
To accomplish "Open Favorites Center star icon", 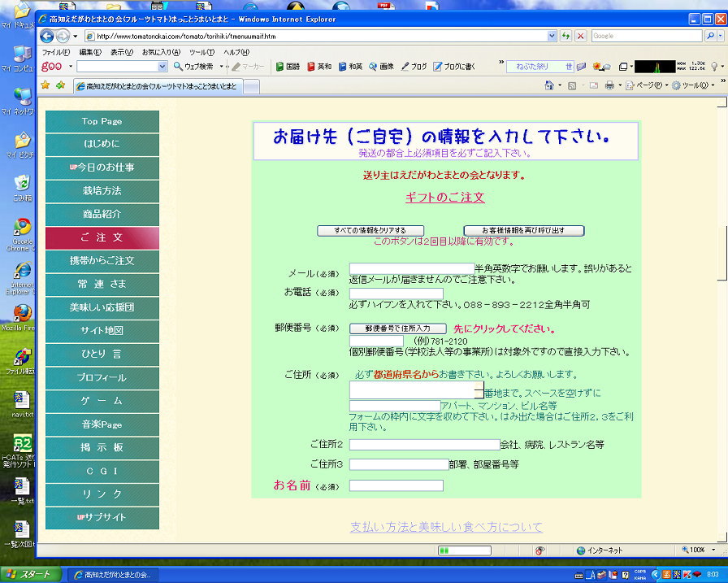I will click(45, 85).
